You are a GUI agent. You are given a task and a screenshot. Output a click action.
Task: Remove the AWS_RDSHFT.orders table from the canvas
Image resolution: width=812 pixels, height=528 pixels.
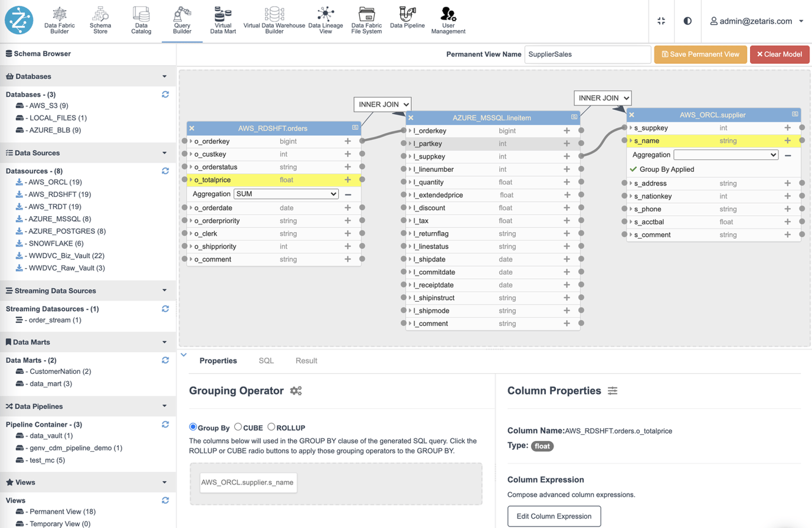tap(192, 128)
